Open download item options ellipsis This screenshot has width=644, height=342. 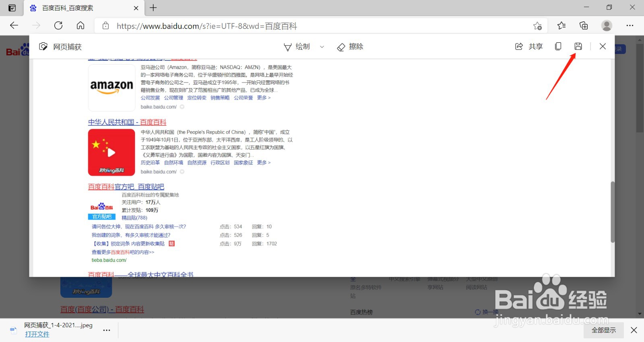[106, 330]
